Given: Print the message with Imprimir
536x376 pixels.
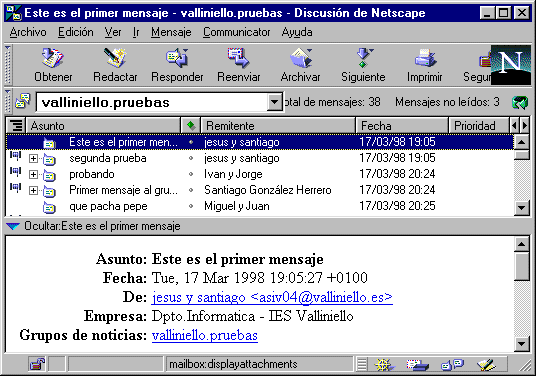Looking at the screenshot, I should click(425, 65).
